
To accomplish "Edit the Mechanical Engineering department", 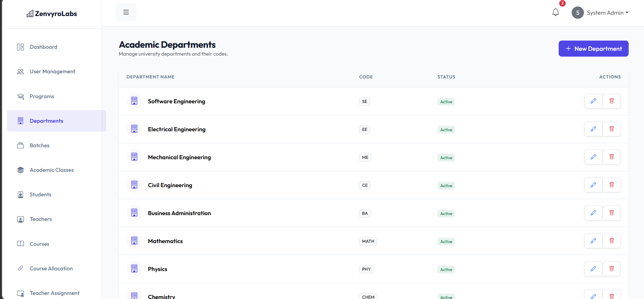I will click(593, 157).
